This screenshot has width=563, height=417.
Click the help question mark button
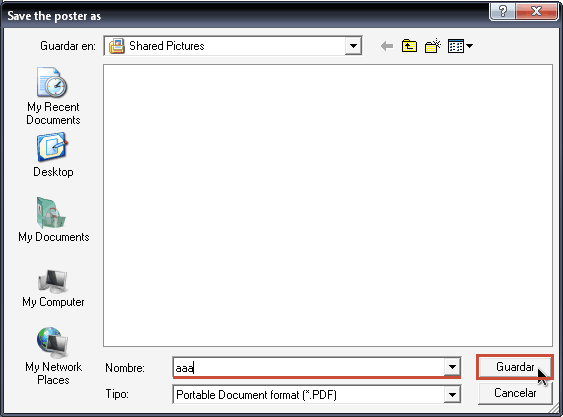point(503,11)
